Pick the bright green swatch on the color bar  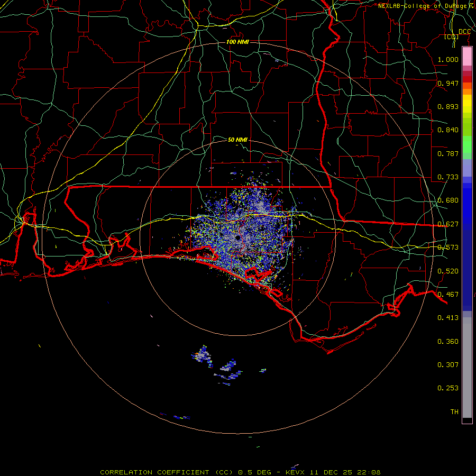click(467, 144)
